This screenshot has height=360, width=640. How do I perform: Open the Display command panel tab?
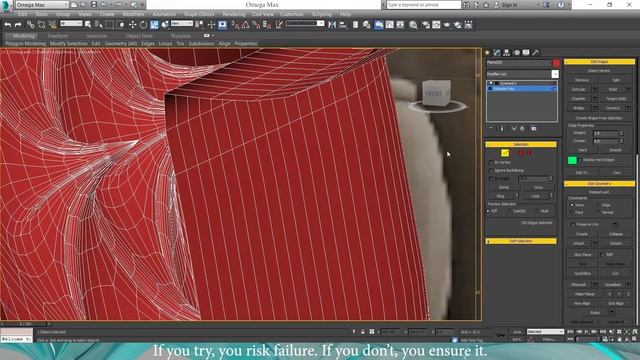[526, 52]
